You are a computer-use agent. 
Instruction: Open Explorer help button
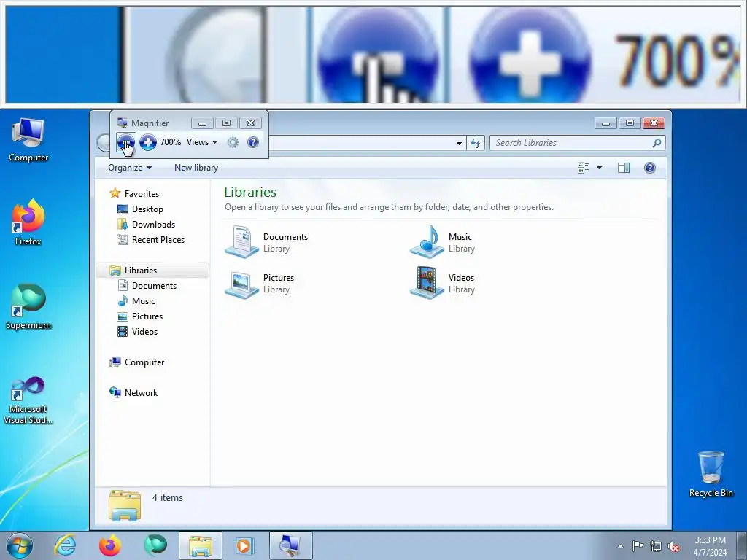tap(650, 168)
